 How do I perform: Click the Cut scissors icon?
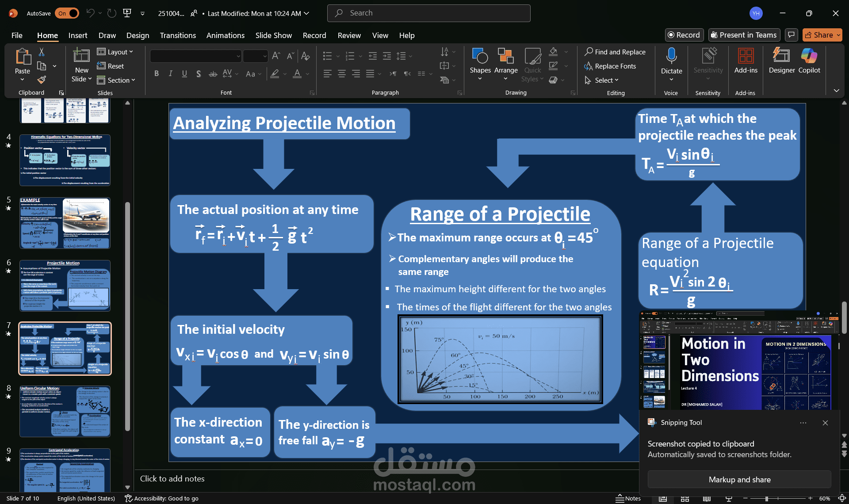click(x=42, y=52)
